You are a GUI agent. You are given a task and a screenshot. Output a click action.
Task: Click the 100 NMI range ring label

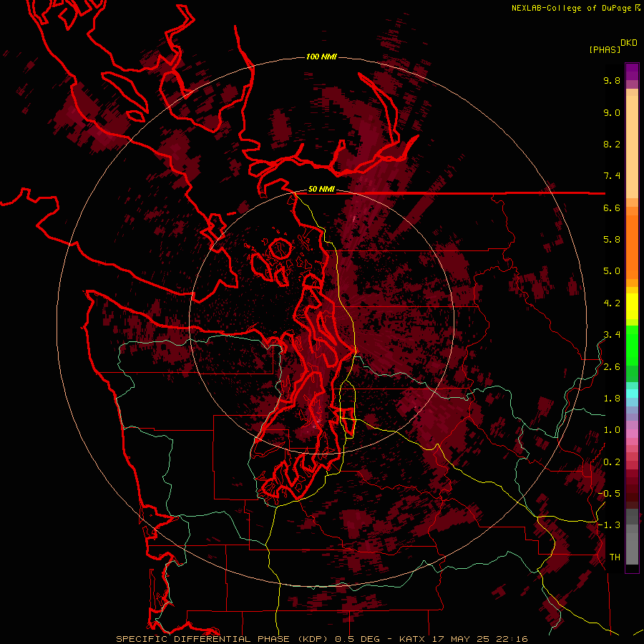321,57
